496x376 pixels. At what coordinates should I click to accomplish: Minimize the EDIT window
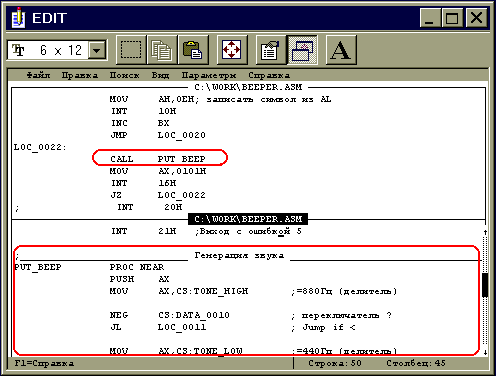click(x=430, y=18)
